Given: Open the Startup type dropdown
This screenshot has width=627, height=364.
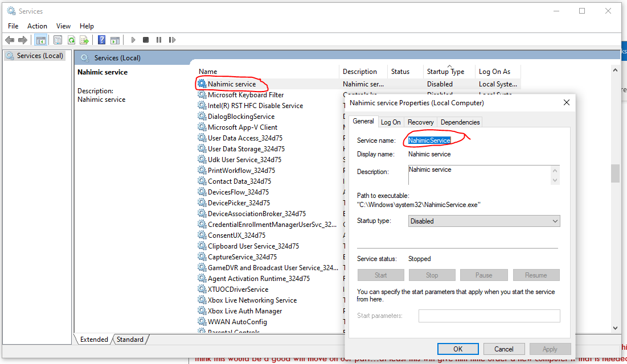Looking at the screenshot, I should 484,221.
